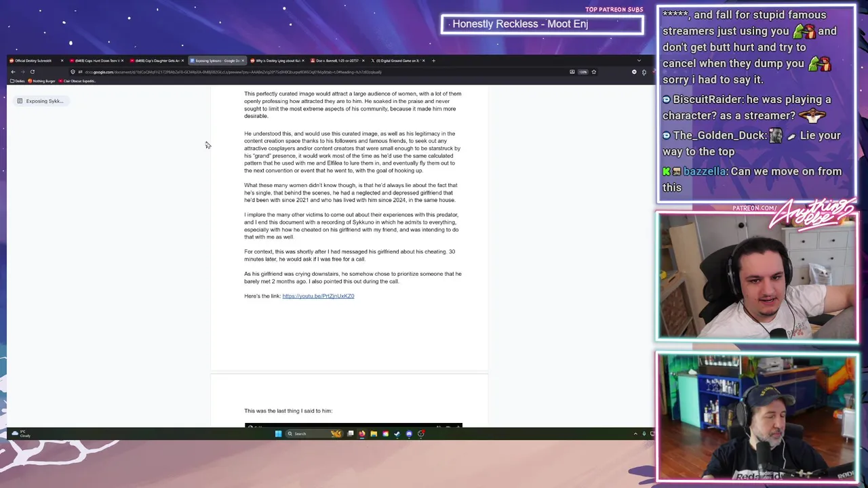The image size is (868, 488).
Task: Open the Clair Obscur Expedition bookmark
Action: click(77, 81)
